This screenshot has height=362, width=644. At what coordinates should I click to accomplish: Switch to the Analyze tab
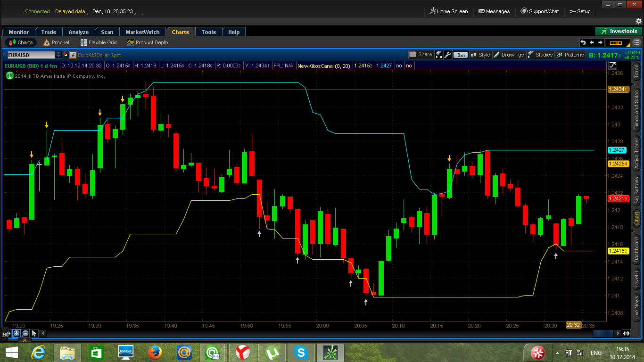78,32
